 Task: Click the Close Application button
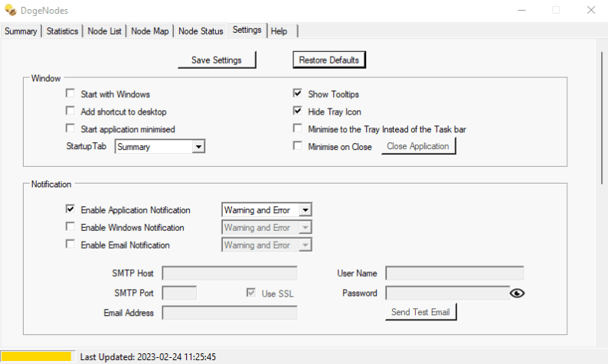(x=418, y=146)
